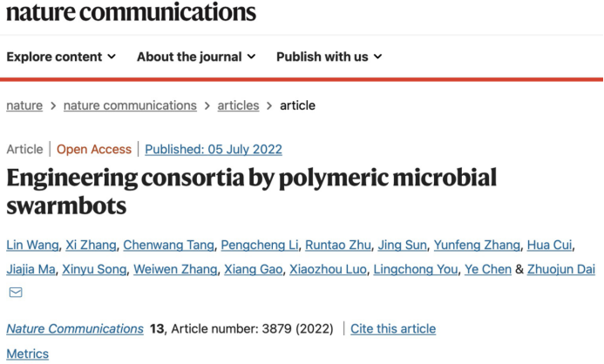This screenshot has width=604, height=364.
Task: Expand the About the journal menu
Action: (x=196, y=57)
